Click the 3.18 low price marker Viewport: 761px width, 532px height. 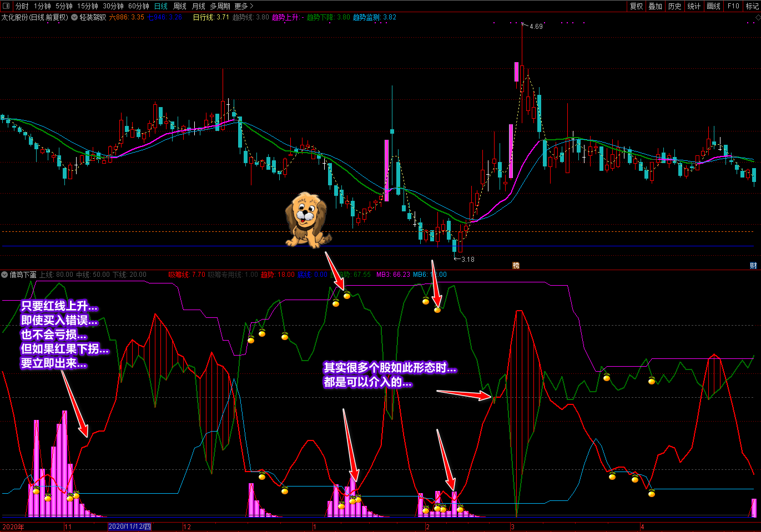pyautogui.click(x=468, y=260)
